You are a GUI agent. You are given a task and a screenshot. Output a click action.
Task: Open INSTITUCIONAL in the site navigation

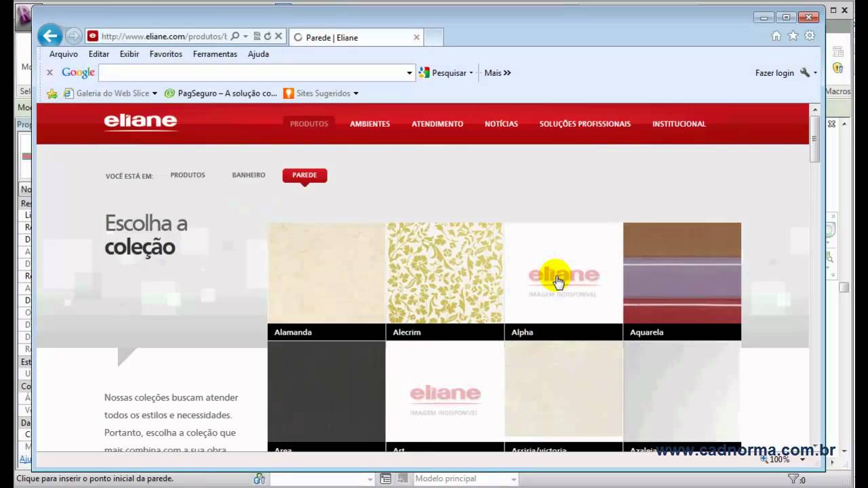tap(679, 124)
